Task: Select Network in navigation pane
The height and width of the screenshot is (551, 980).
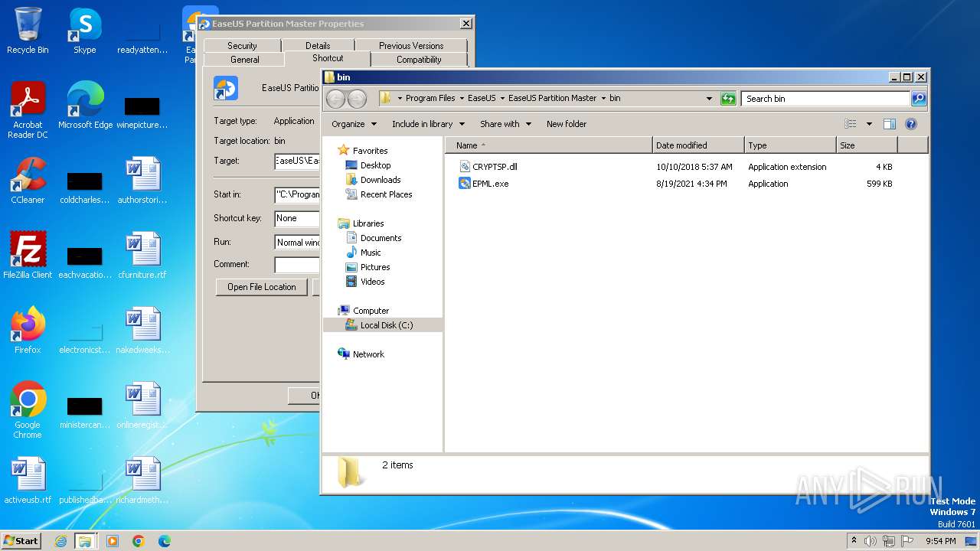Action: coord(361,354)
